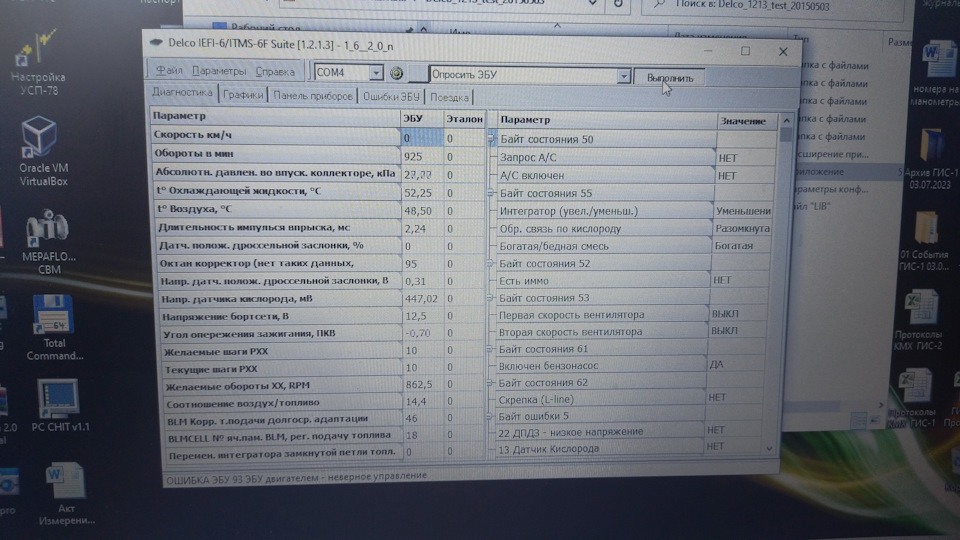960x540 pixels.
Task: Select the Богатая/бедная смесь item
Action: [603, 246]
